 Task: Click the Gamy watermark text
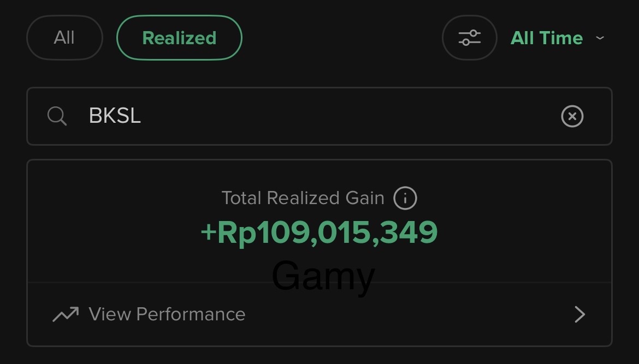tap(323, 276)
